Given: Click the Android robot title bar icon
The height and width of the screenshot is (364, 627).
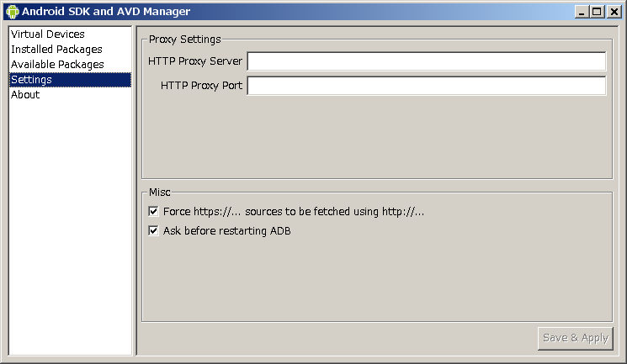Looking at the screenshot, I should coord(13,12).
